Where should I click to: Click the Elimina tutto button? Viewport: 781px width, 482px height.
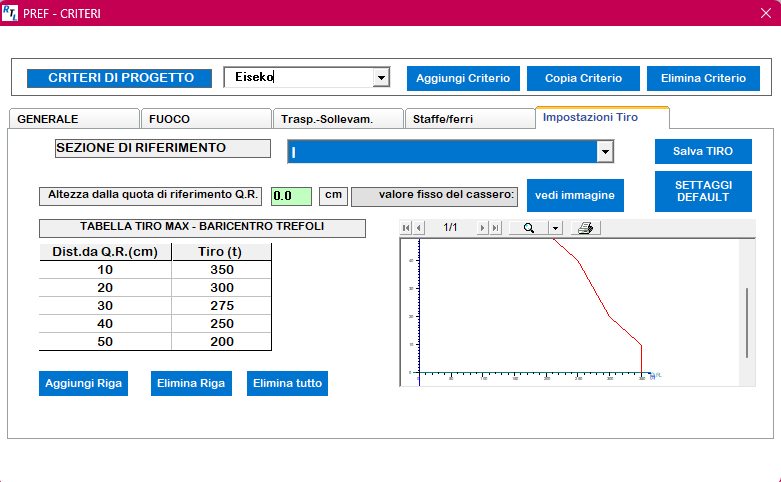coord(287,383)
